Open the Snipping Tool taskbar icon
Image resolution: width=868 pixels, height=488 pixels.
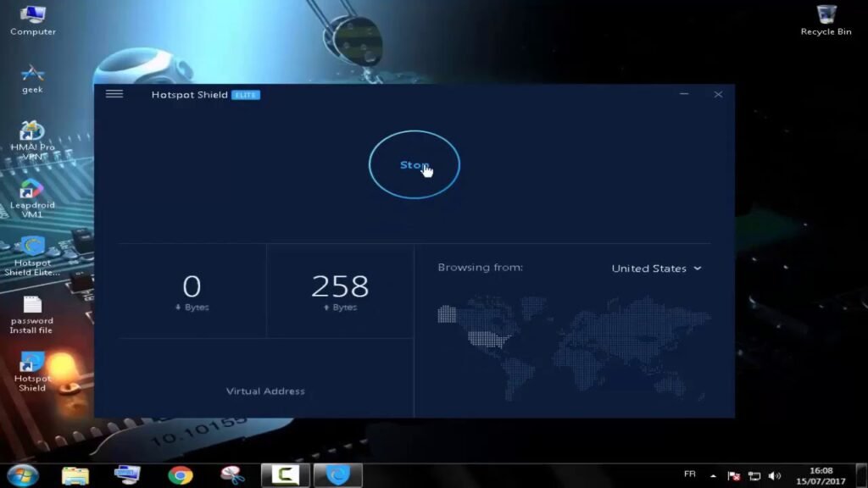tap(232, 475)
